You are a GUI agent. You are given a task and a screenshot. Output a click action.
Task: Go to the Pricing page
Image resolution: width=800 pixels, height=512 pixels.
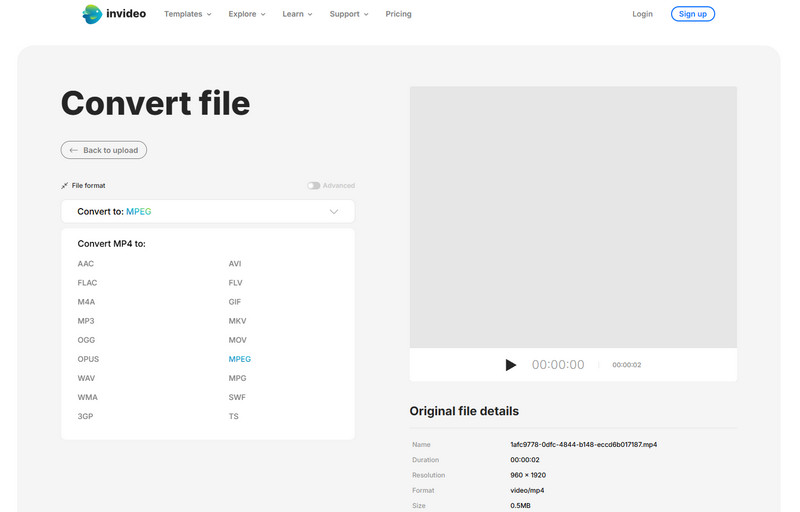398,14
